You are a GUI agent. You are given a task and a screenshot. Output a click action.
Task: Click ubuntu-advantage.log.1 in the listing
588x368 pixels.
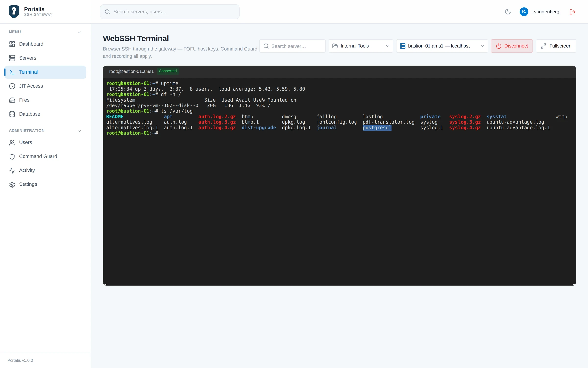click(x=518, y=128)
